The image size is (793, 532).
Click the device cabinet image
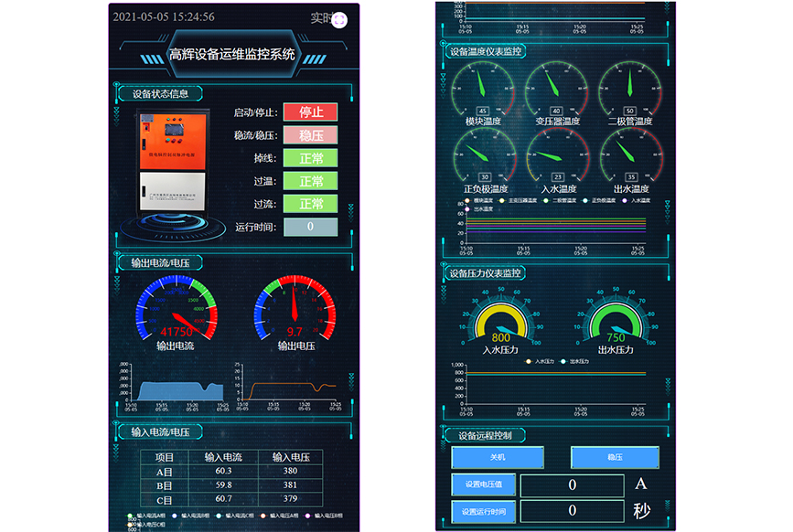click(x=177, y=162)
